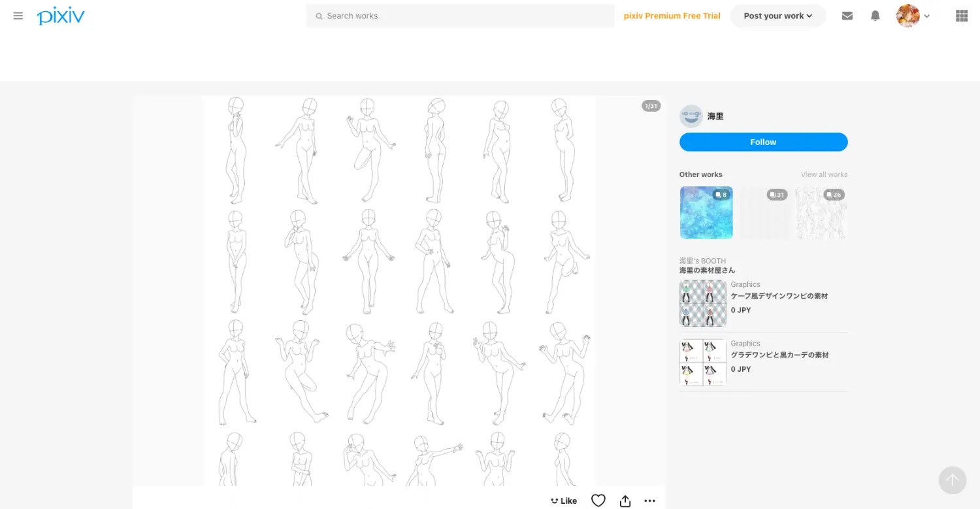The height and width of the screenshot is (509, 980).
Task: Click the 海里's BOOTH label
Action: (x=703, y=261)
